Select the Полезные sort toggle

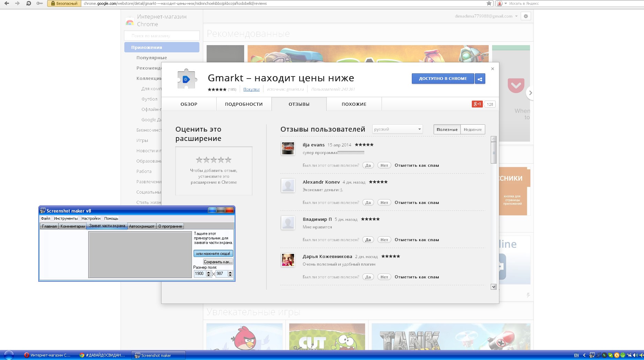pyautogui.click(x=447, y=130)
